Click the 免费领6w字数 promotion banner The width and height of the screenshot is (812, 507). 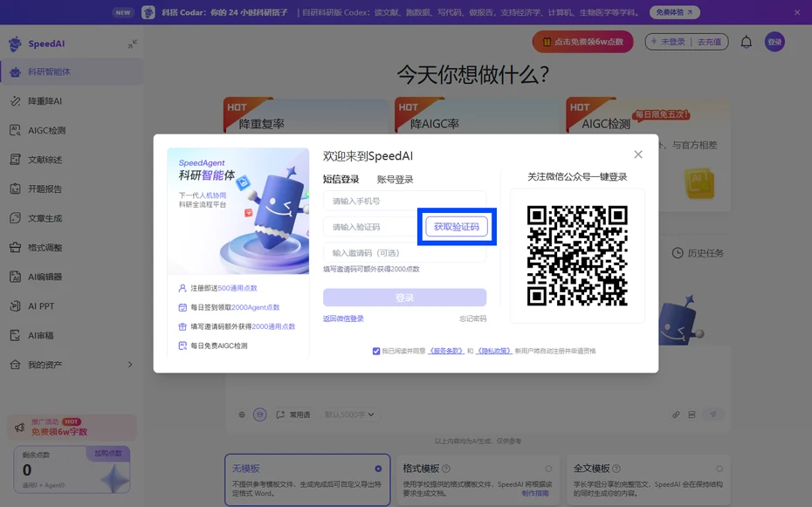point(72,428)
